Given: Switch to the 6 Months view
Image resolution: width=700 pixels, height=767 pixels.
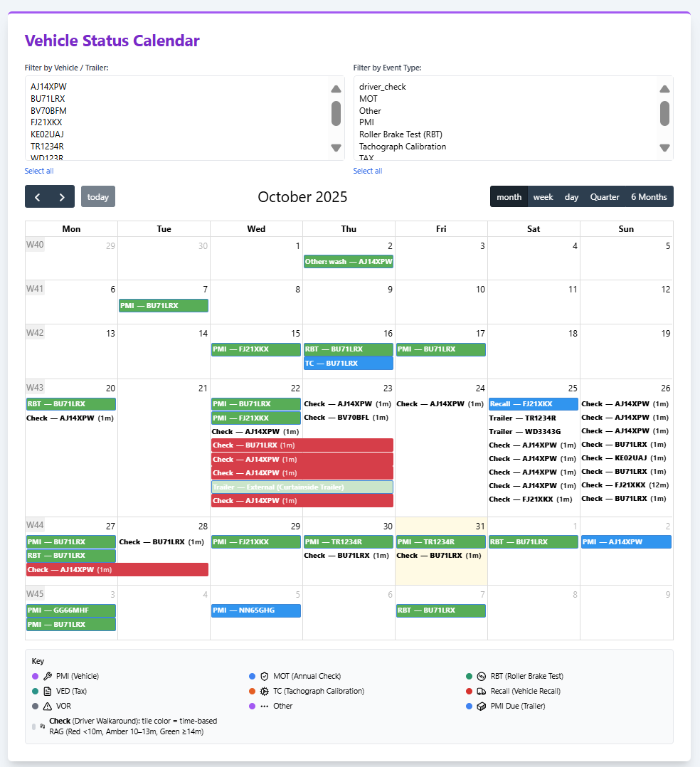Looking at the screenshot, I should click(x=649, y=197).
